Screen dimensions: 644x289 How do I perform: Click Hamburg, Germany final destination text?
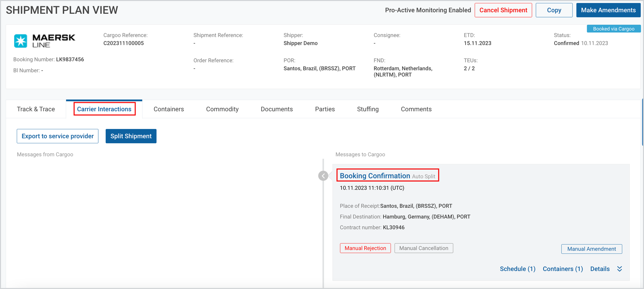click(x=426, y=217)
